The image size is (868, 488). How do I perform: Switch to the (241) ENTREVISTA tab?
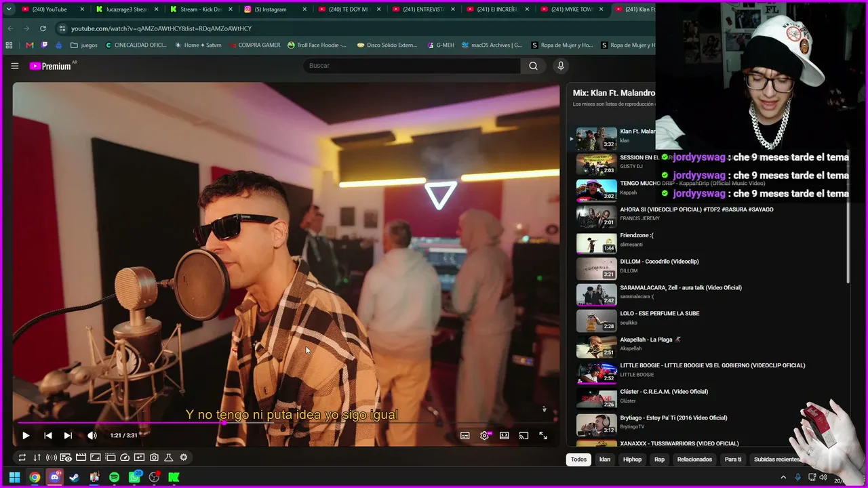[x=424, y=9]
